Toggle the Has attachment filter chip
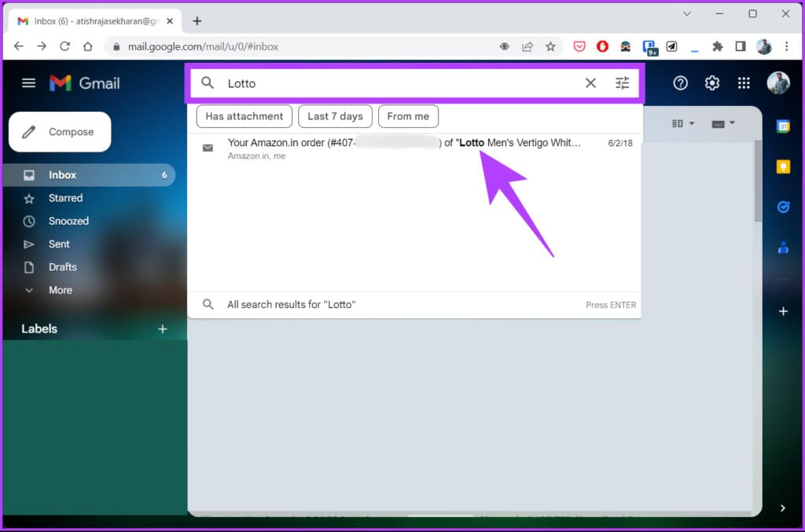 tap(244, 116)
